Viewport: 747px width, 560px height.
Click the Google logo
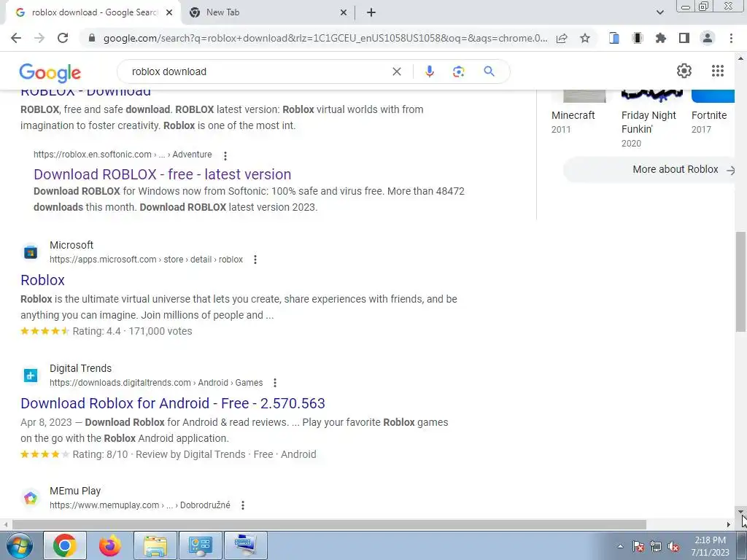pos(50,72)
